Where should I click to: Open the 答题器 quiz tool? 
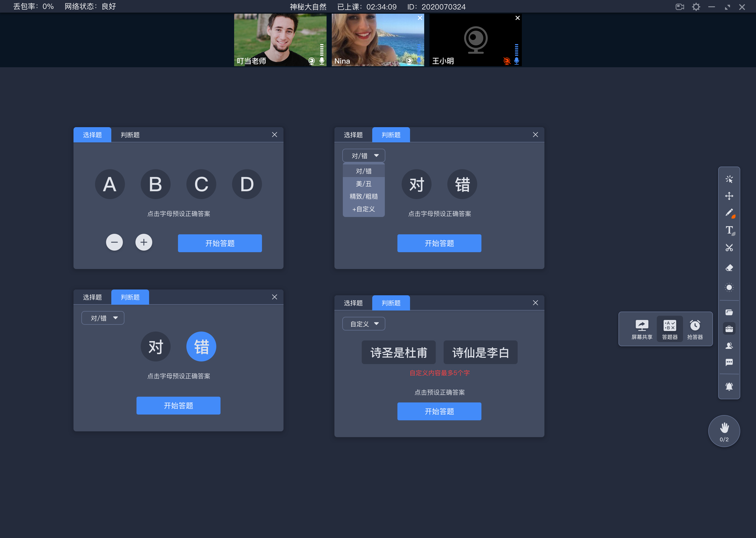669,327
